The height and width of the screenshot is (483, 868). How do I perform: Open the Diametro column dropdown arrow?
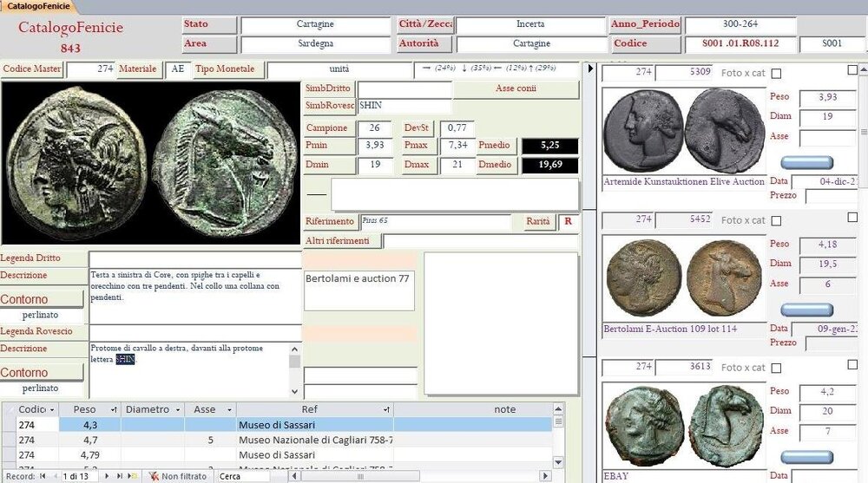tap(180, 409)
